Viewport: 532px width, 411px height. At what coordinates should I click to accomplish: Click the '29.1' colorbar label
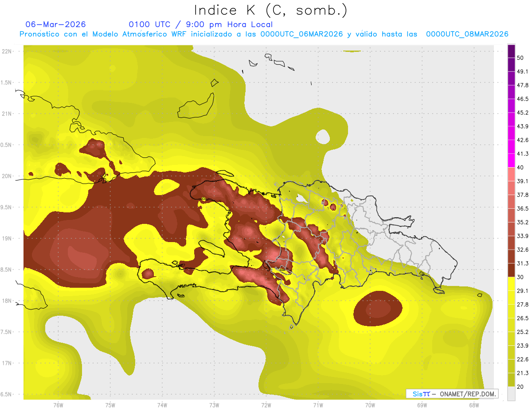tap(523, 291)
